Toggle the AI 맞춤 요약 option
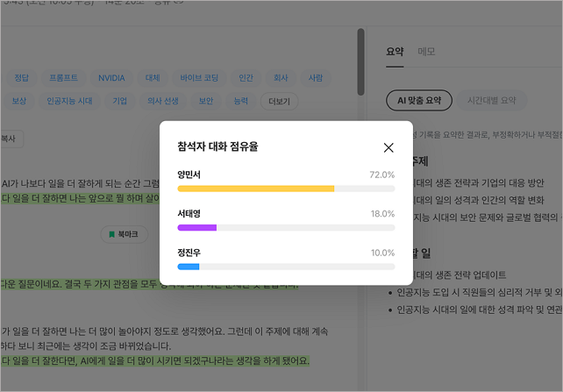563x392 pixels. click(x=419, y=100)
